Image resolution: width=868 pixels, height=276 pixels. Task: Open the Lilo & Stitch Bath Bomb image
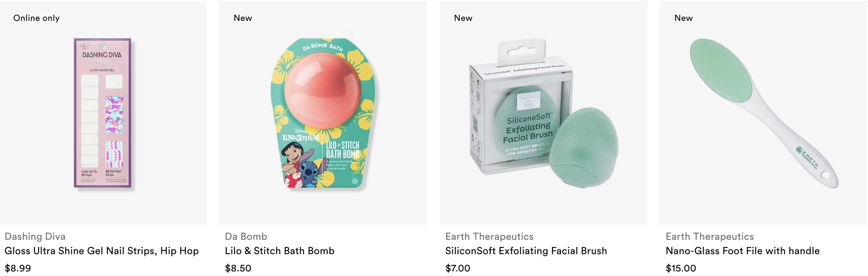(x=323, y=113)
